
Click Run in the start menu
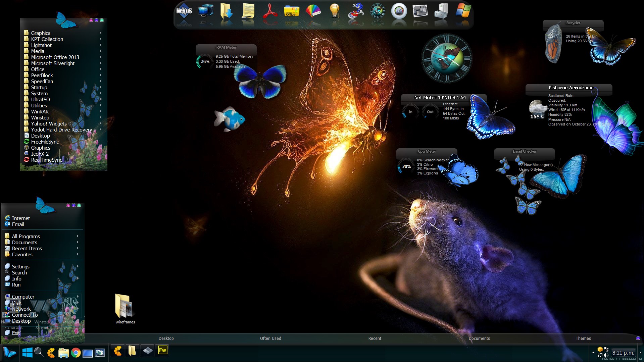(16, 285)
